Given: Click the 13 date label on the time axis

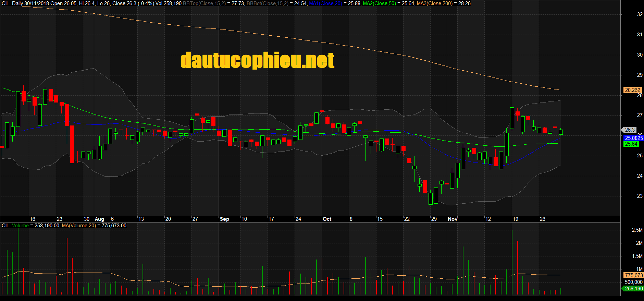Looking at the screenshot, I should click(141, 219).
